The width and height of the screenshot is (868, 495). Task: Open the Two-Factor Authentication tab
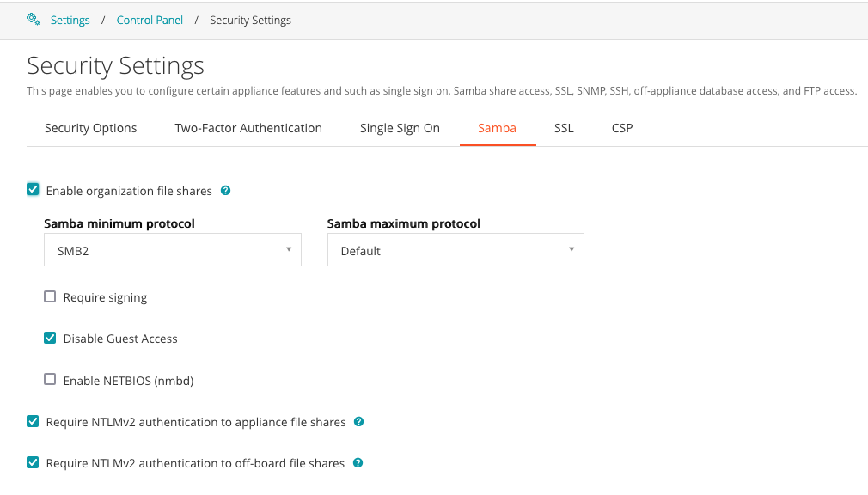248,128
